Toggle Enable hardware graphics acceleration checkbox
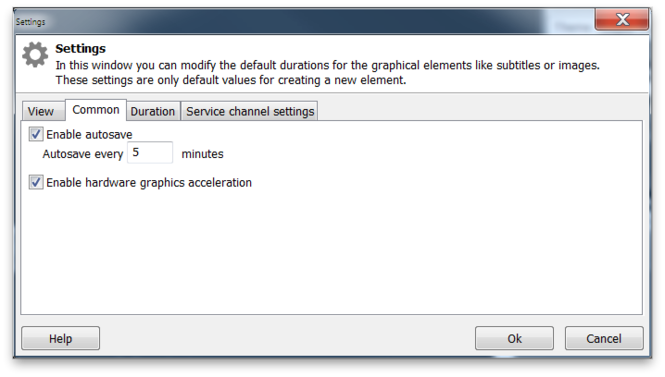The image size is (665, 377). [x=36, y=182]
